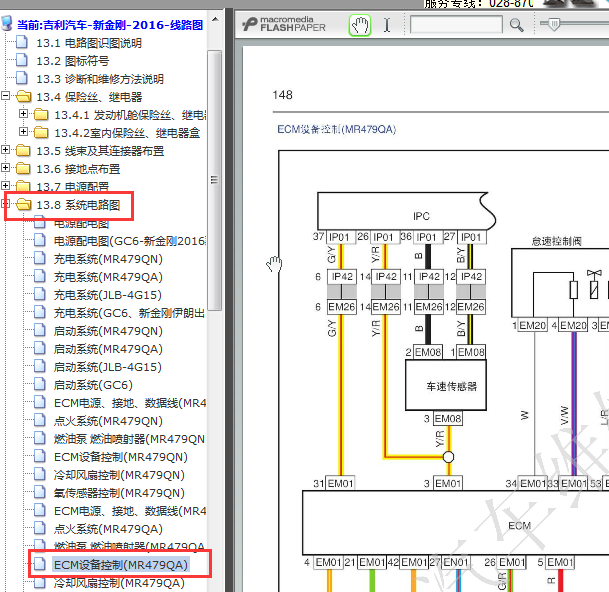Open 充电系统(MR479QA) page
Viewport: 609px width, 592px height.
[108, 277]
